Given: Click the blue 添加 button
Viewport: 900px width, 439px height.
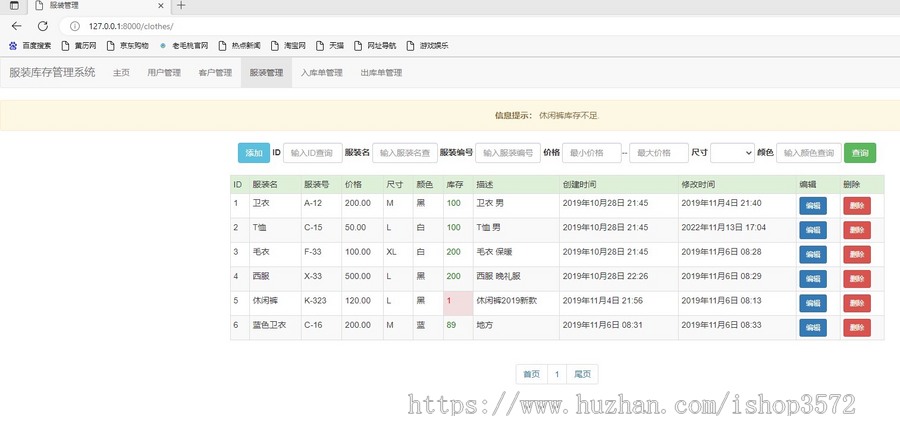Looking at the screenshot, I should [254, 153].
